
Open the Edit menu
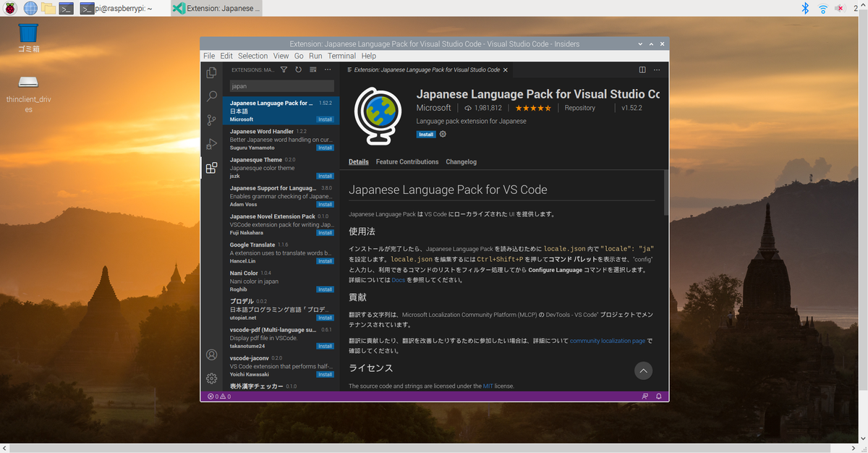coord(226,56)
